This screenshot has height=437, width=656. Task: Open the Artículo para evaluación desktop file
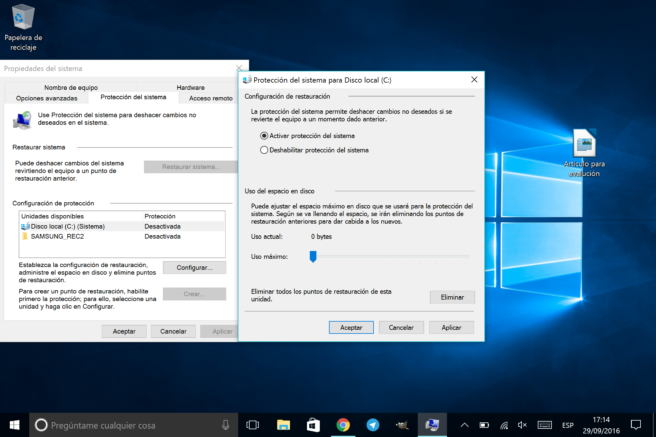click(x=584, y=153)
